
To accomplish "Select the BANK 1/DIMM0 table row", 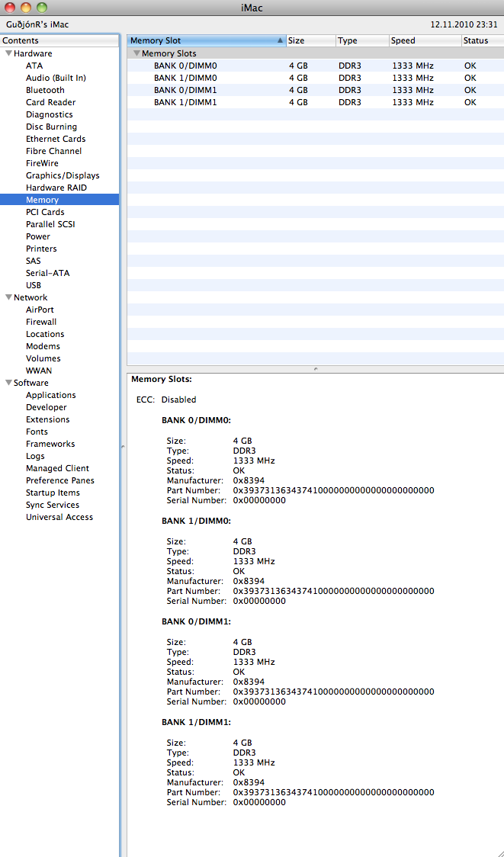I will point(316,79).
